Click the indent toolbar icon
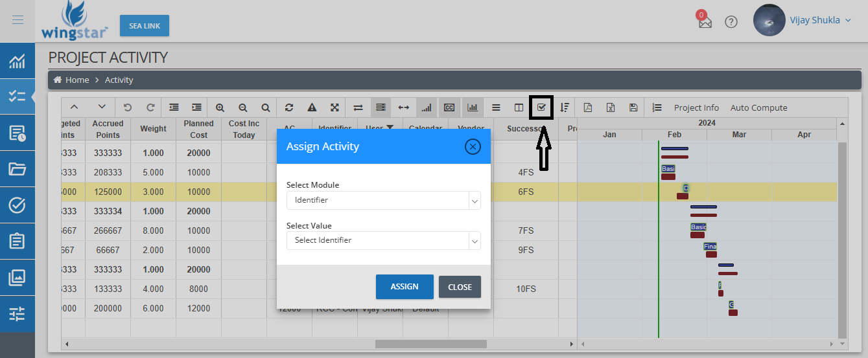The image size is (868, 358). pos(196,107)
